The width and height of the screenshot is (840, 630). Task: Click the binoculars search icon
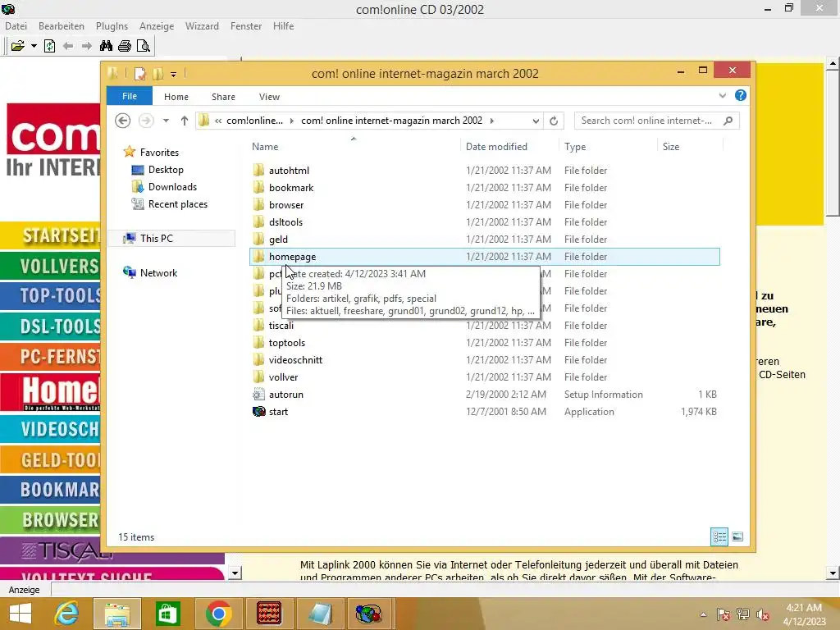(x=106, y=46)
